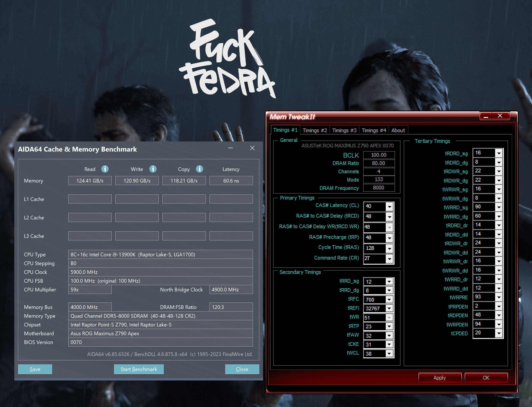
Task: Open the tFAW dropdown
Action: [389, 335]
